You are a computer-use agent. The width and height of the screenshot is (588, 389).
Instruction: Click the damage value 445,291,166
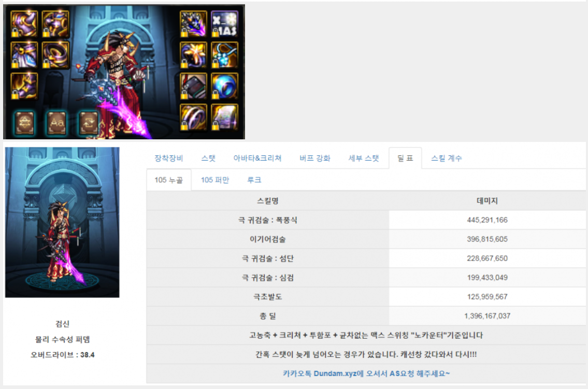tap(487, 220)
